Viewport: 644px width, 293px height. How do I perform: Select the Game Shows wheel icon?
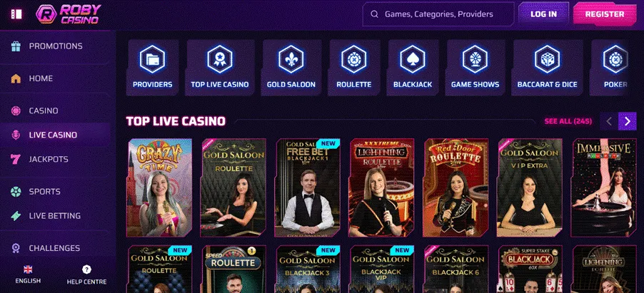[476, 59]
